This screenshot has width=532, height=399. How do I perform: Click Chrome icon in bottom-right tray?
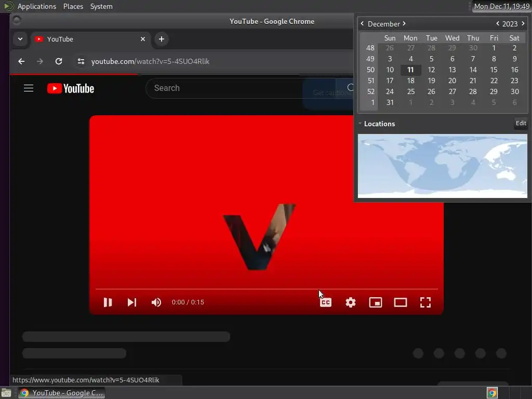click(x=492, y=393)
